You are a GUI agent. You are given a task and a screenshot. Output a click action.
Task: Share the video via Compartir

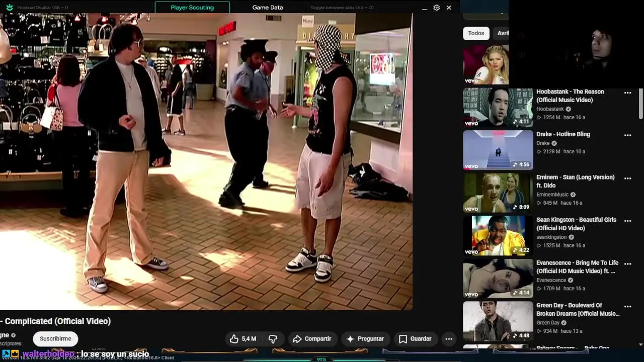click(312, 339)
